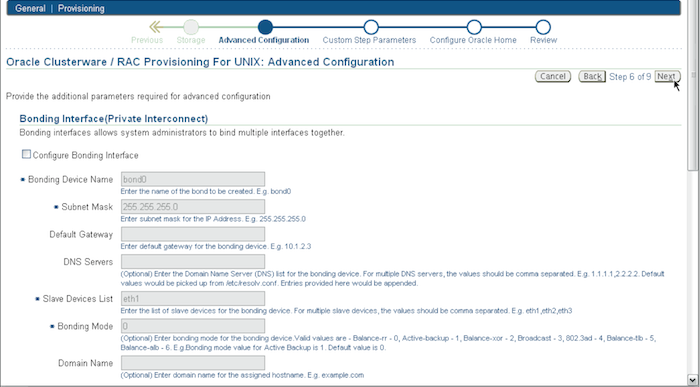Click the Storage step label
Screen dimensions: 700x387
[x=191, y=40]
